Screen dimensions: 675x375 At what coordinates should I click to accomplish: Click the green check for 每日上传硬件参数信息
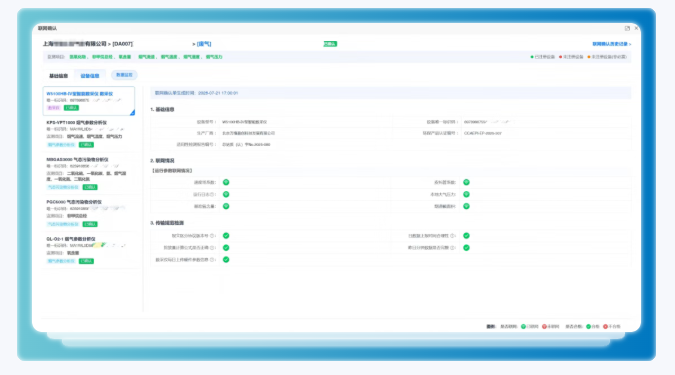click(226, 260)
